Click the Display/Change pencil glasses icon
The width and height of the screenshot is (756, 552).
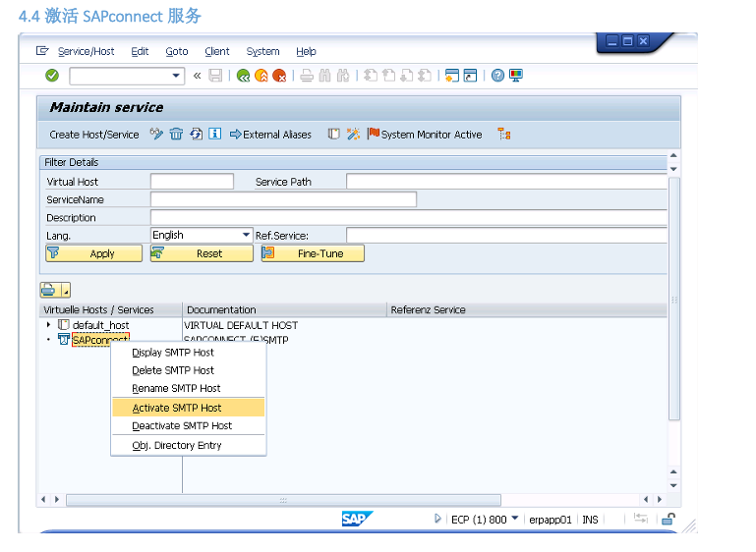(x=156, y=134)
